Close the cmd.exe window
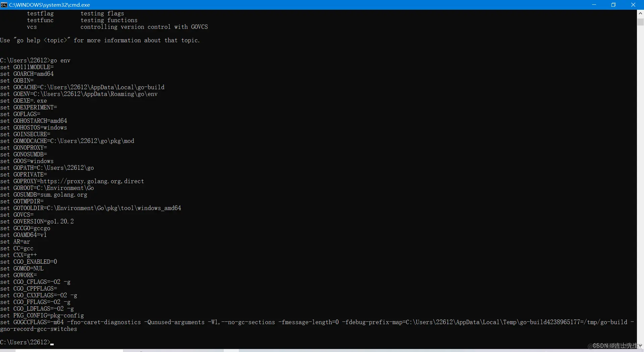644x352 pixels. tap(633, 5)
